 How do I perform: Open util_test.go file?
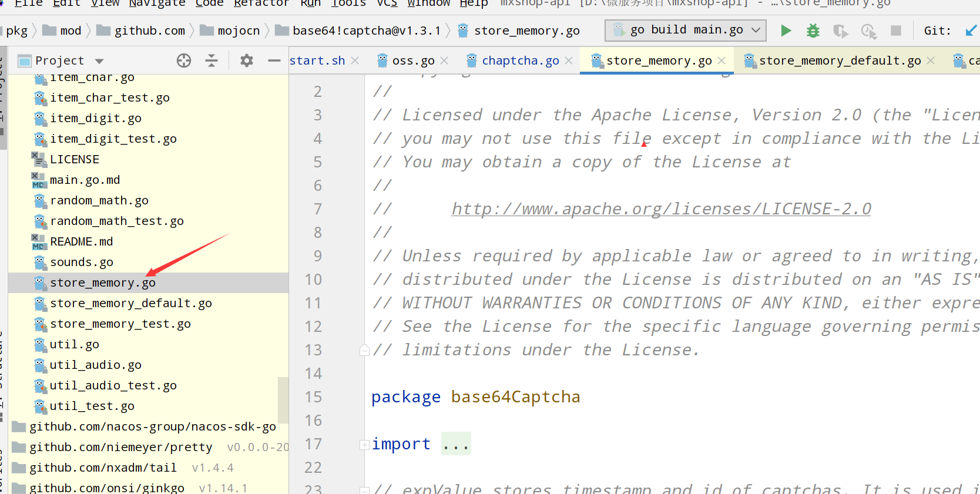pos(92,406)
